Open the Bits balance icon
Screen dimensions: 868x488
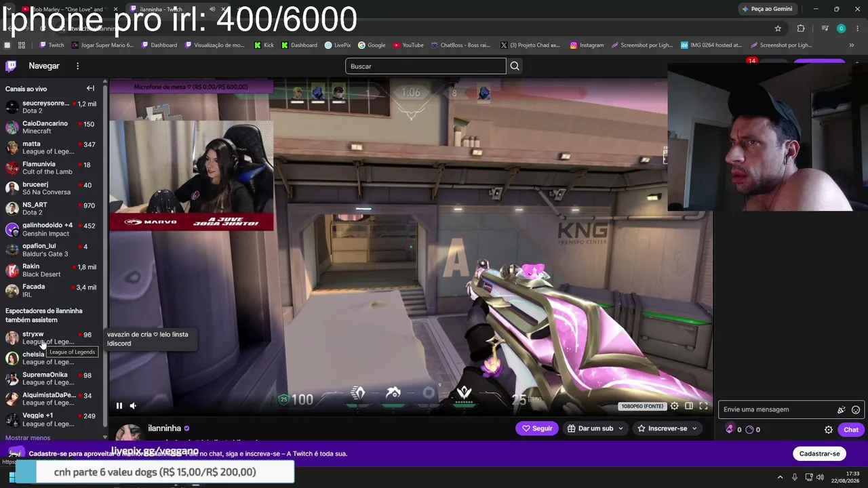pos(730,429)
